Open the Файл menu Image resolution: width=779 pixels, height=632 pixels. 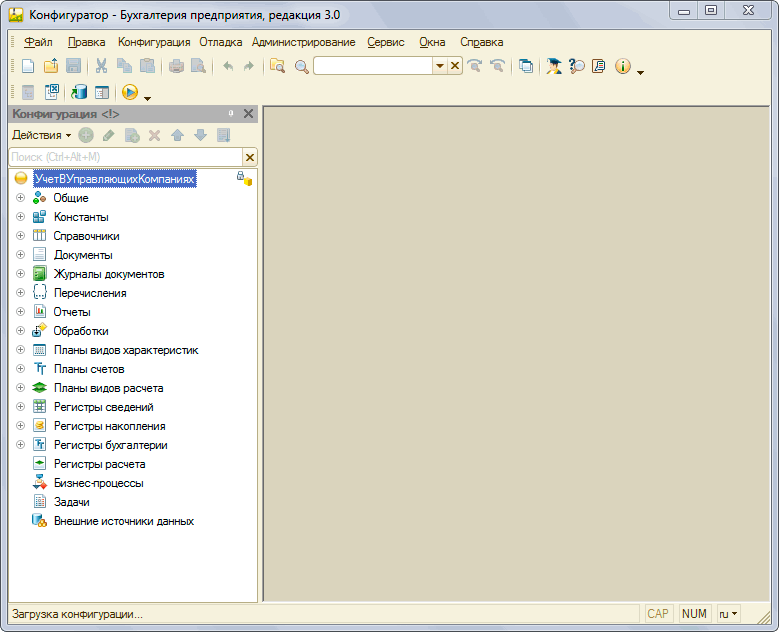coord(38,42)
